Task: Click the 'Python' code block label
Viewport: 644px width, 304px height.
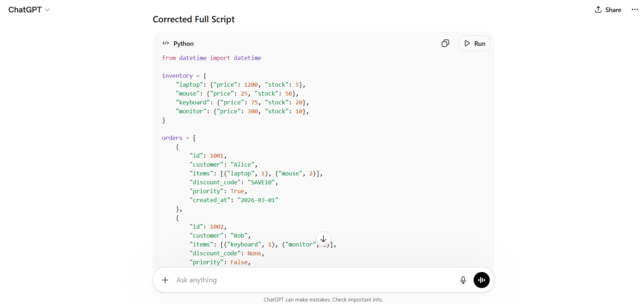Action: click(x=183, y=43)
